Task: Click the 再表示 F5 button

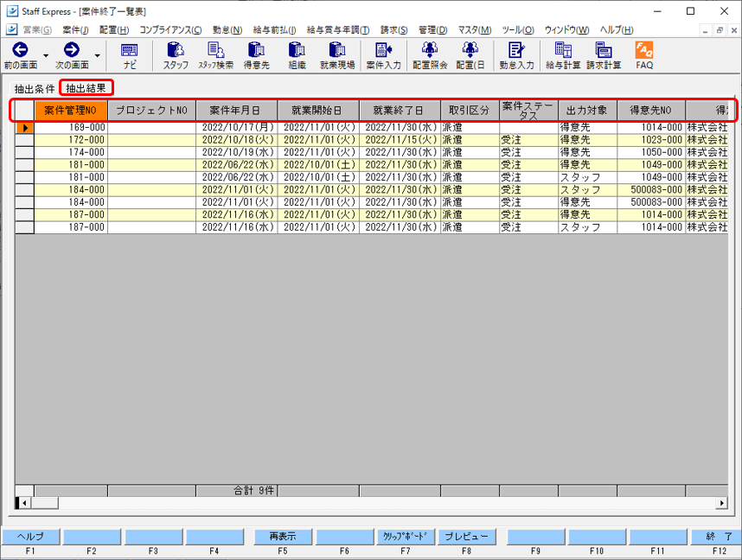Action: coord(283,537)
